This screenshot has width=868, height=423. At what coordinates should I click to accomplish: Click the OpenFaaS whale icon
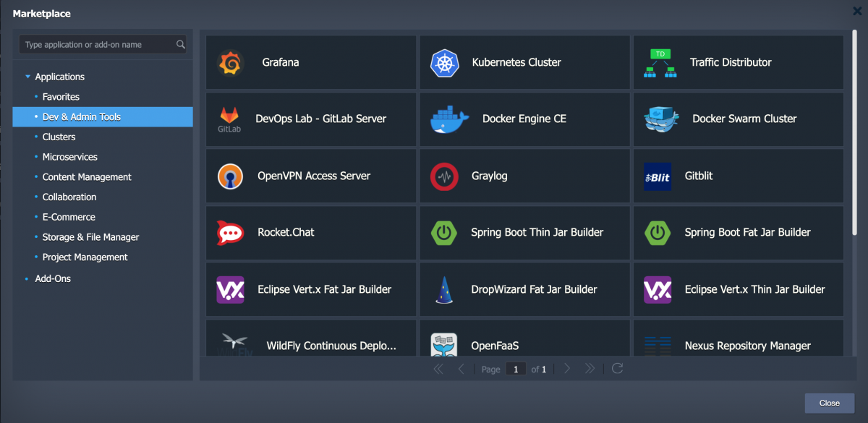tap(443, 345)
